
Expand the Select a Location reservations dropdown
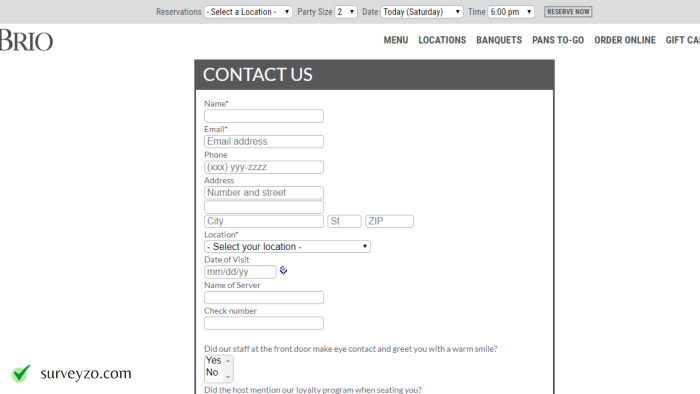[248, 12]
